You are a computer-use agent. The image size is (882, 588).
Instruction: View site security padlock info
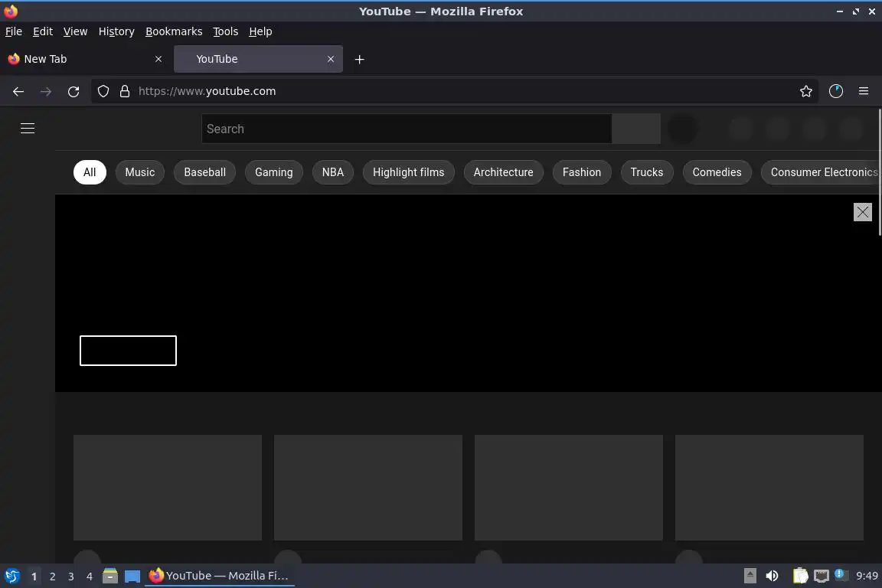[125, 91]
